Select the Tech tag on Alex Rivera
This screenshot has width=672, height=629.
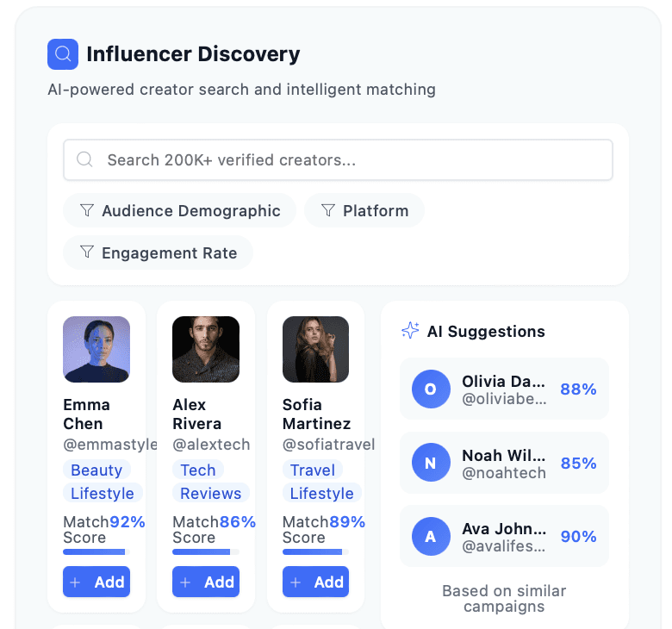click(x=198, y=470)
